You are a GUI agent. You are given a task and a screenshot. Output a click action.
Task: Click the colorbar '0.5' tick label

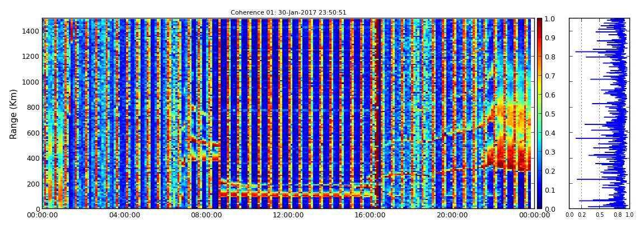pyautogui.click(x=550, y=114)
